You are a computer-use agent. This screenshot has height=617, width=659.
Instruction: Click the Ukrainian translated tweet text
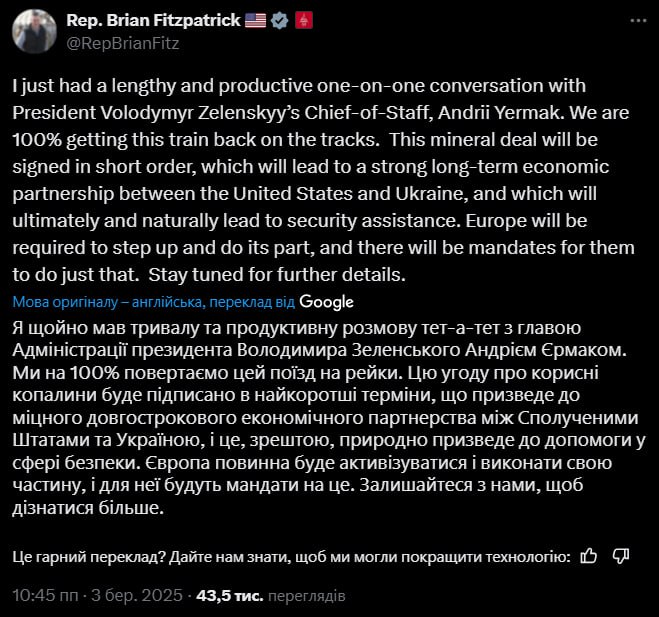click(320, 420)
